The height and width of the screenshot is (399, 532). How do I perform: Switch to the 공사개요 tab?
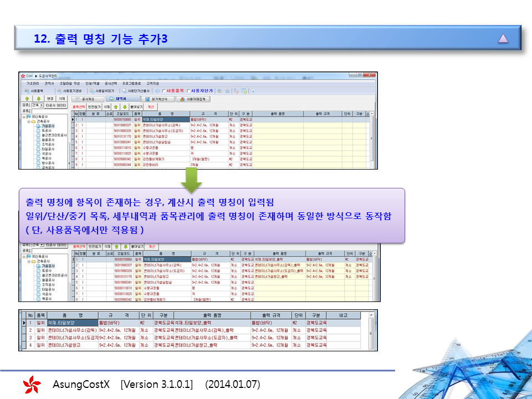pos(88,99)
